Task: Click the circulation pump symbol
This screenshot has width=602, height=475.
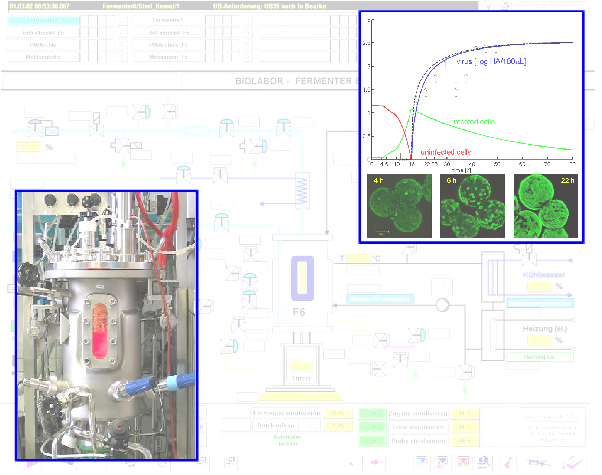Action: coord(442,305)
